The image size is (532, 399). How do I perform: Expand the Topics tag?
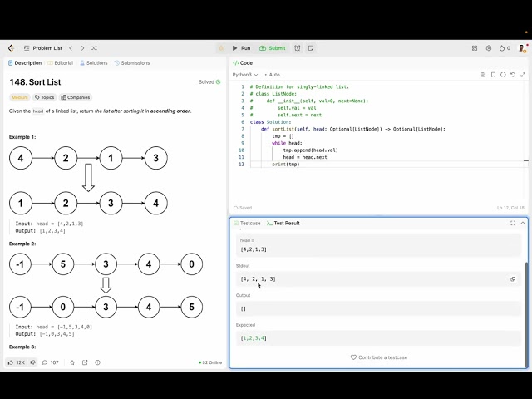(44, 97)
